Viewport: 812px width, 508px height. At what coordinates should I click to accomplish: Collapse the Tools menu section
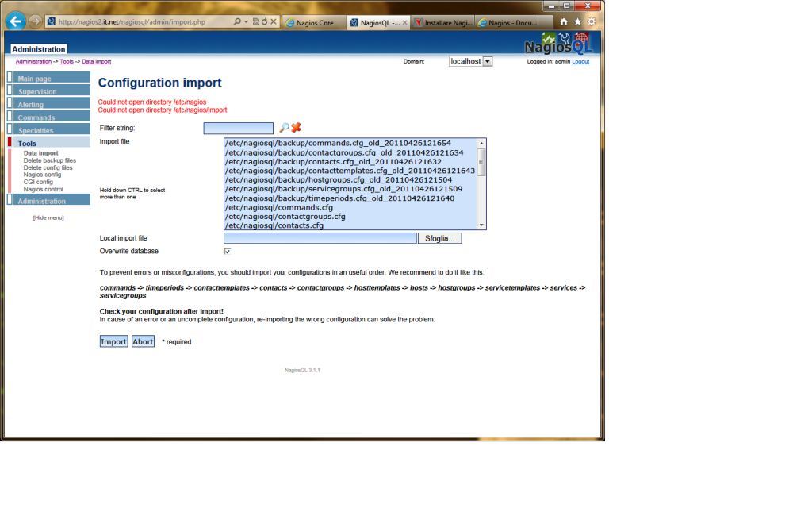click(52, 143)
